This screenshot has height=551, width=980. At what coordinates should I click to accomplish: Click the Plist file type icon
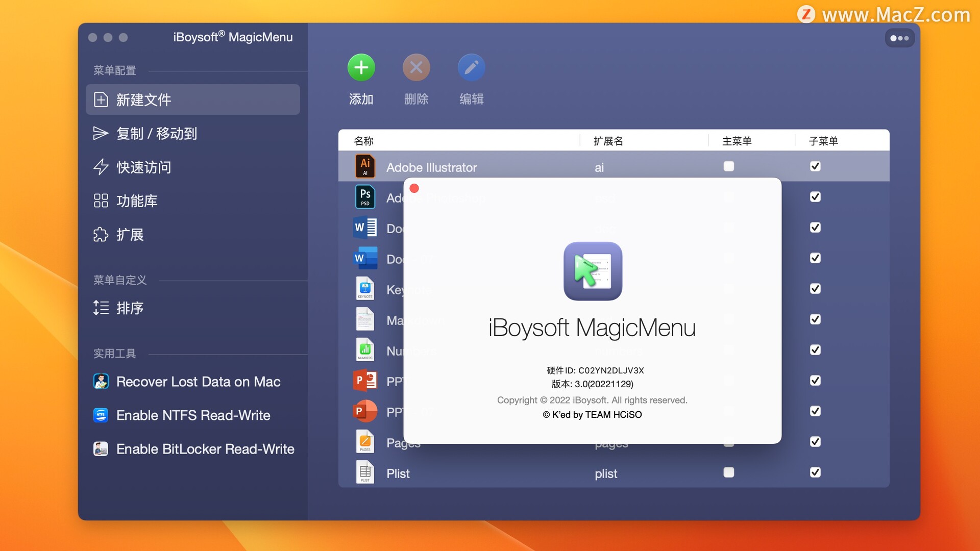click(x=365, y=472)
